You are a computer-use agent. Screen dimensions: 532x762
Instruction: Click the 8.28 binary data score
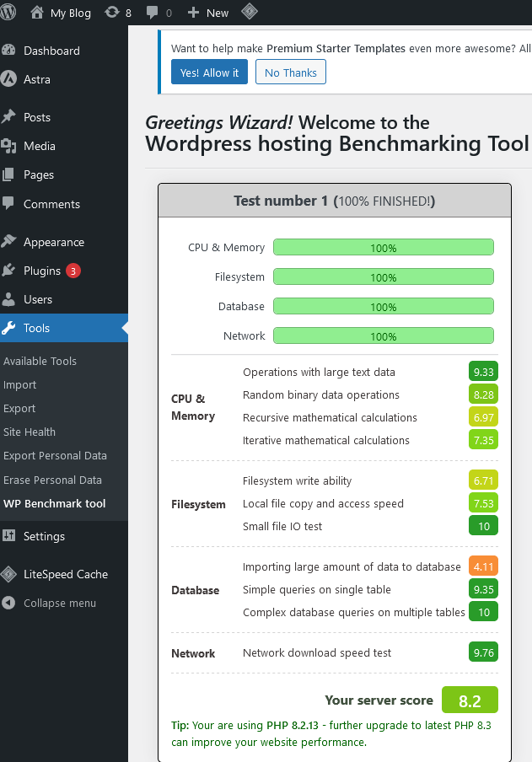483,394
